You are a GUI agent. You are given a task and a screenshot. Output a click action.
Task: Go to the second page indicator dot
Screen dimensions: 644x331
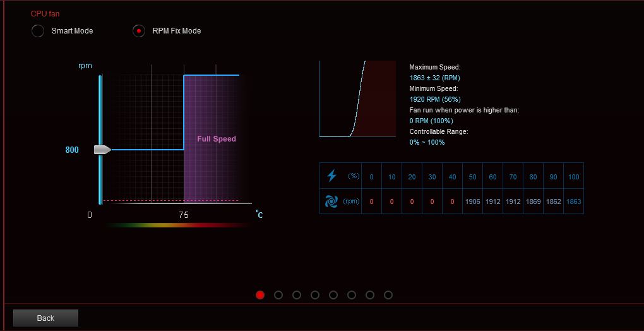[278, 295]
